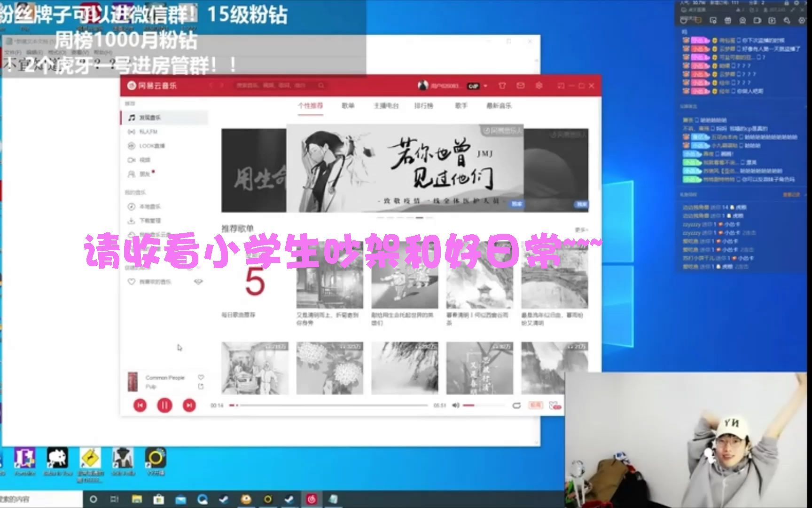Image resolution: width=812 pixels, height=508 pixels.
Task: Click the magnifier icon in the search box
Action: (x=321, y=85)
